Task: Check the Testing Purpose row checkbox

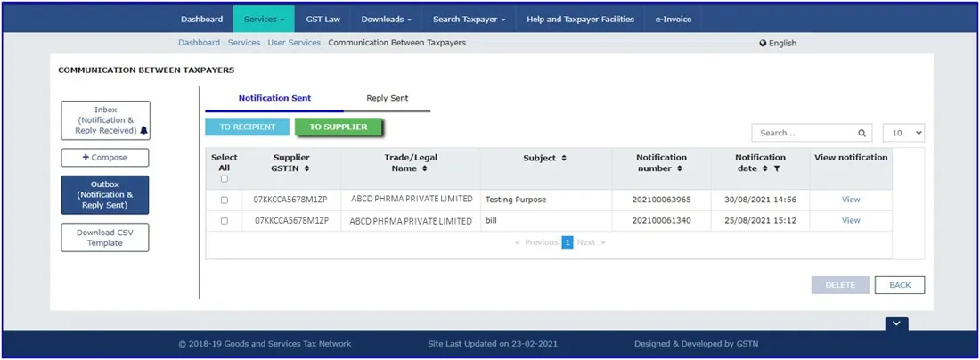Action: click(225, 200)
